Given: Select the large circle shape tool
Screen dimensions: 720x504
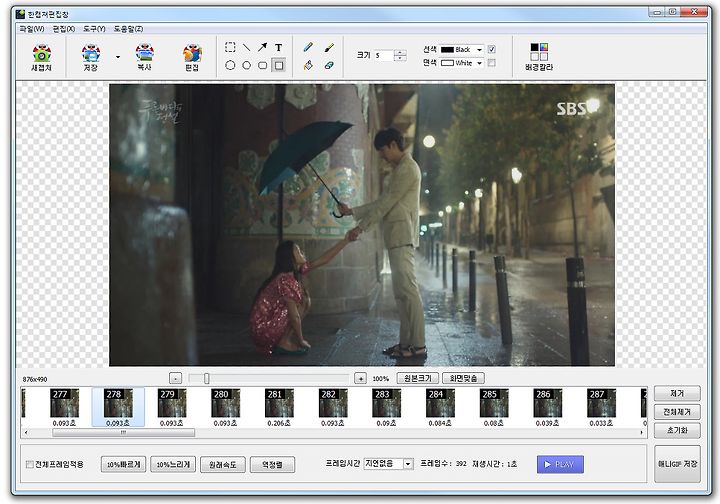Looking at the screenshot, I should 230,65.
